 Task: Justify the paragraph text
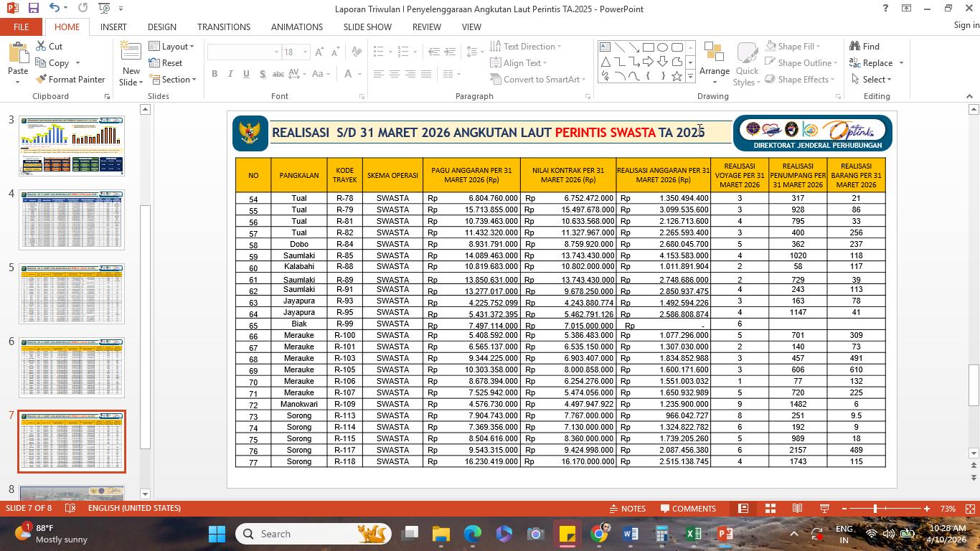click(425, 74)
